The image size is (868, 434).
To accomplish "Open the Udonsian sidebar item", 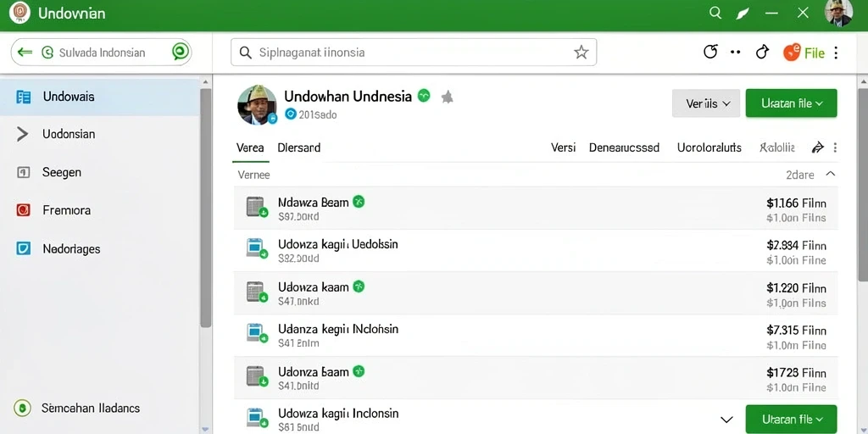I will [x=100, y=134].
